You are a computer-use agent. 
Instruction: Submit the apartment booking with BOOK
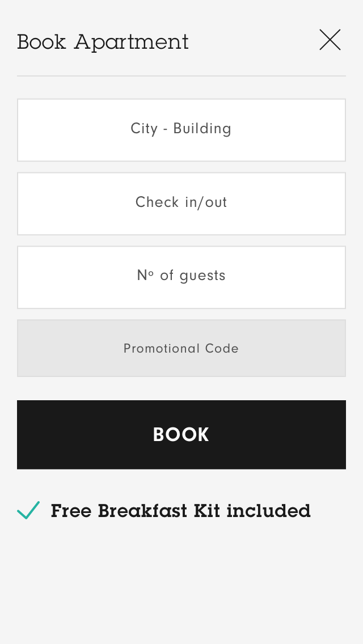pos(181,434)
